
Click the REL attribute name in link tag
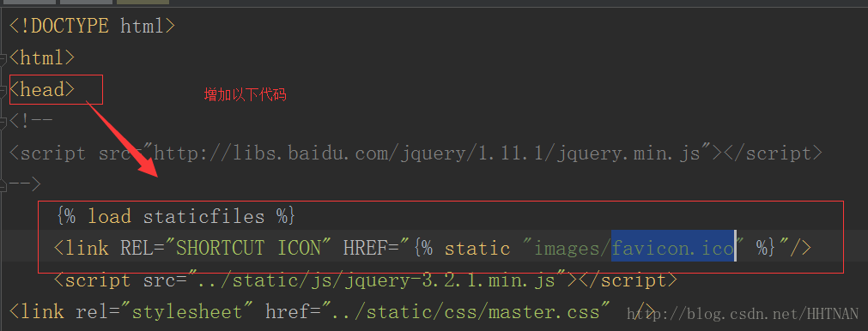137,248
